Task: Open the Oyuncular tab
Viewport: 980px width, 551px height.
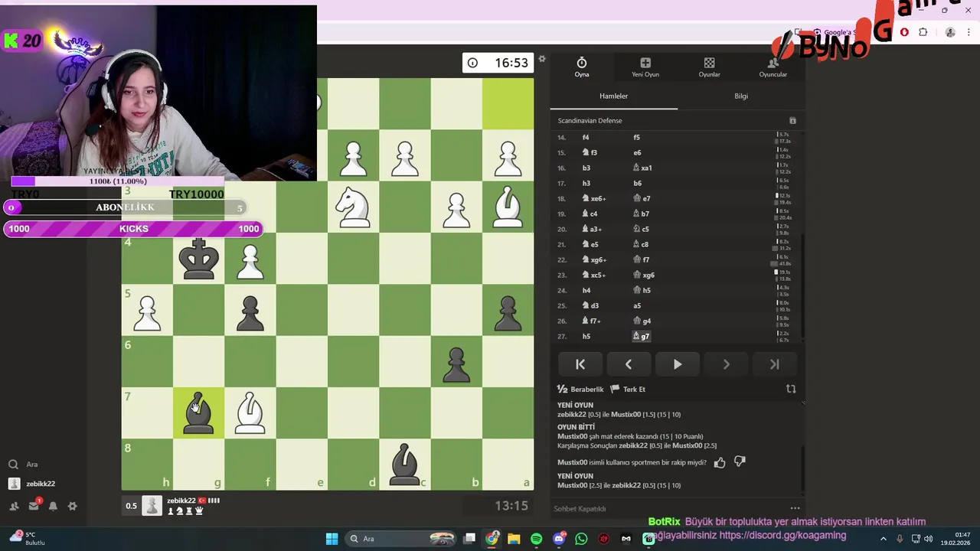Action: (773, 67)
